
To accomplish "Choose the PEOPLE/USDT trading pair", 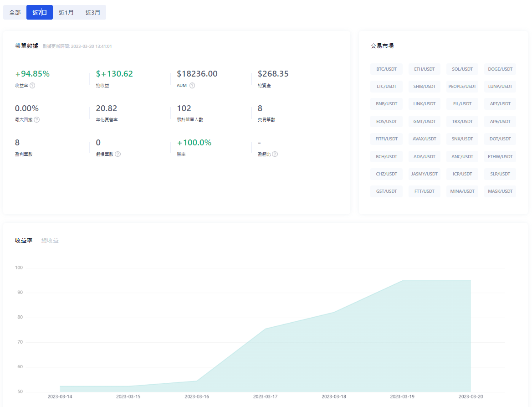I will tap(462, 87).
